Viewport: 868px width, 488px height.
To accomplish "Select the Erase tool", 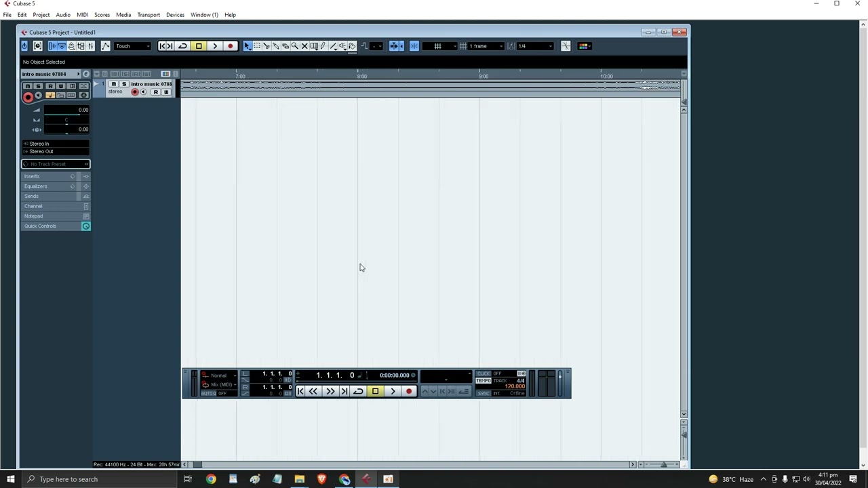I will (285, 46).
